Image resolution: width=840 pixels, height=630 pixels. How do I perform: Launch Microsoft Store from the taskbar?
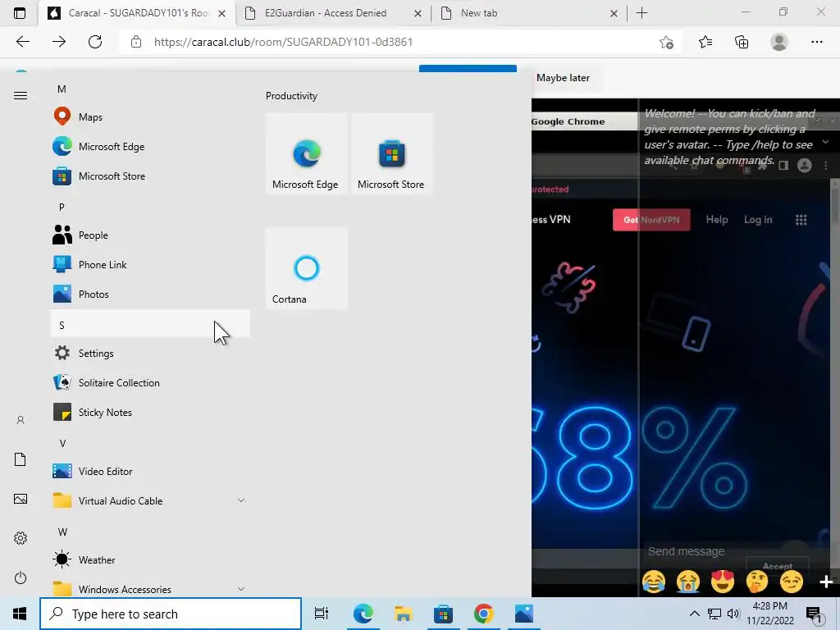pos(443,614)
